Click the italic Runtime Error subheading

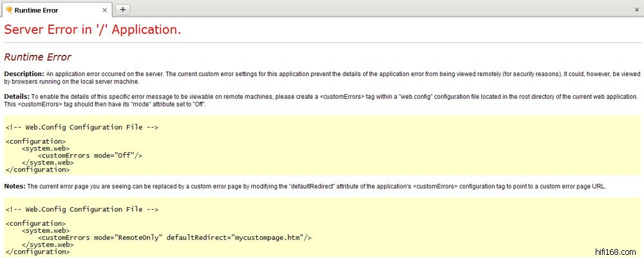(x=37, y=57)
